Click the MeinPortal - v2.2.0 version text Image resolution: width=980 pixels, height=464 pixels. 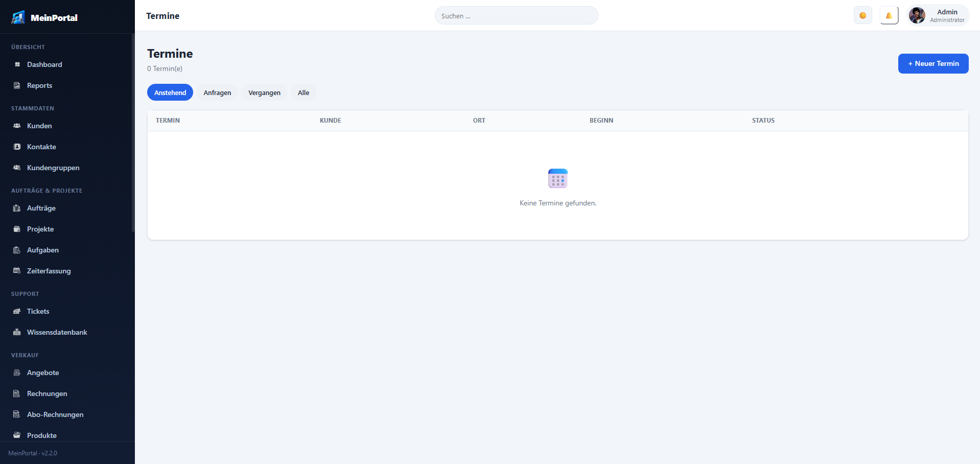click(33, 453)
